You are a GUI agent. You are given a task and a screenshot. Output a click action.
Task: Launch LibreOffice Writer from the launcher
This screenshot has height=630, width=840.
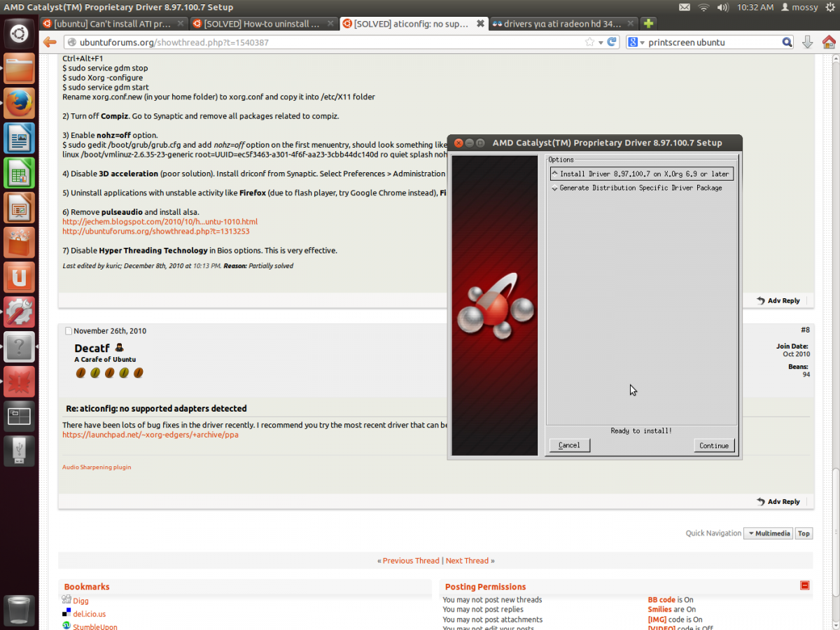coord(19,138)
